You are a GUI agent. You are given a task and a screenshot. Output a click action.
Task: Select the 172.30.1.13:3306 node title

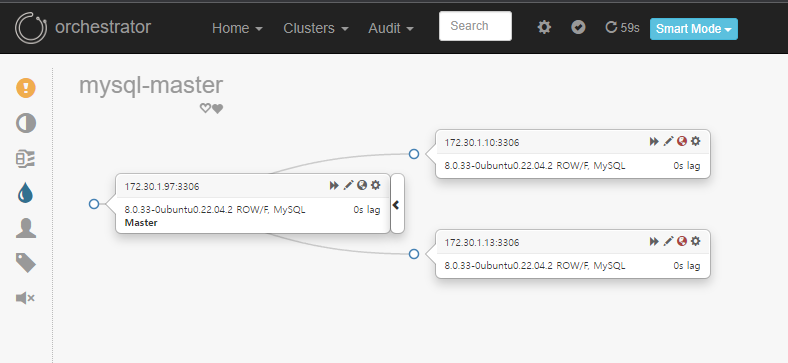(482, 243)
